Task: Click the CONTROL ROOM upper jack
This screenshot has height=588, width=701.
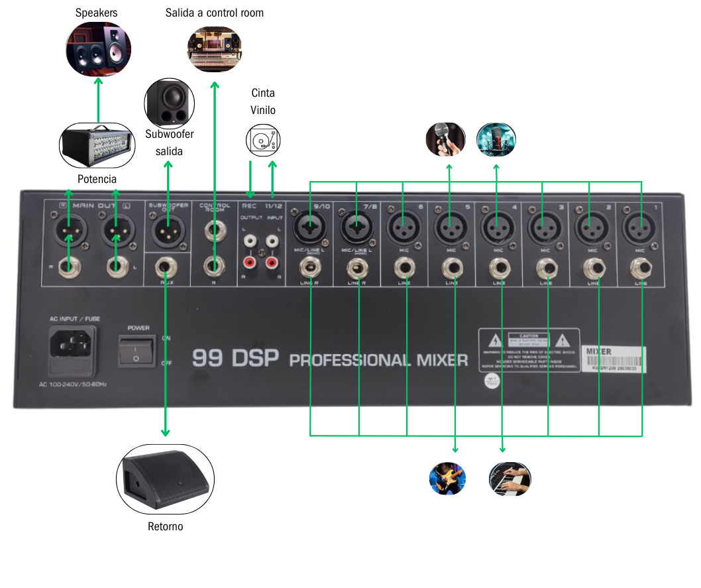Action: (215, 231)
